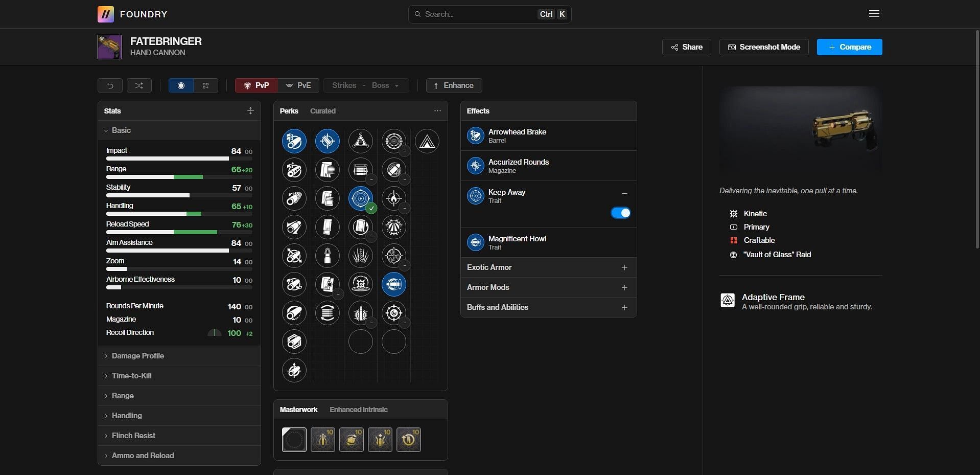Expand the Flinch Resist section
Screen dimensions: 980x475
[179, 436]
